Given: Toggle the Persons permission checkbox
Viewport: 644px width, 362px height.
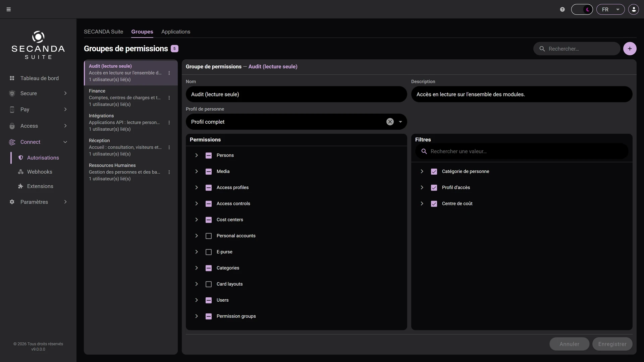Looking at the screenshot, I should 209,156.
